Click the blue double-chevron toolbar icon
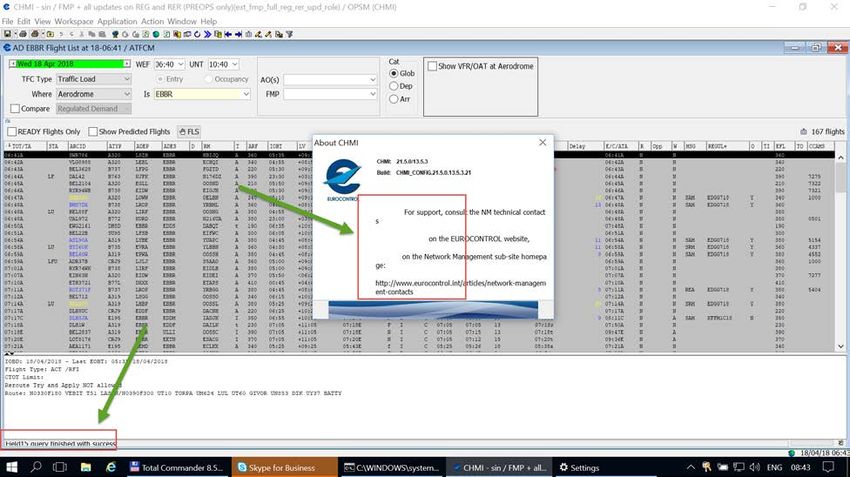 point(208,34)
